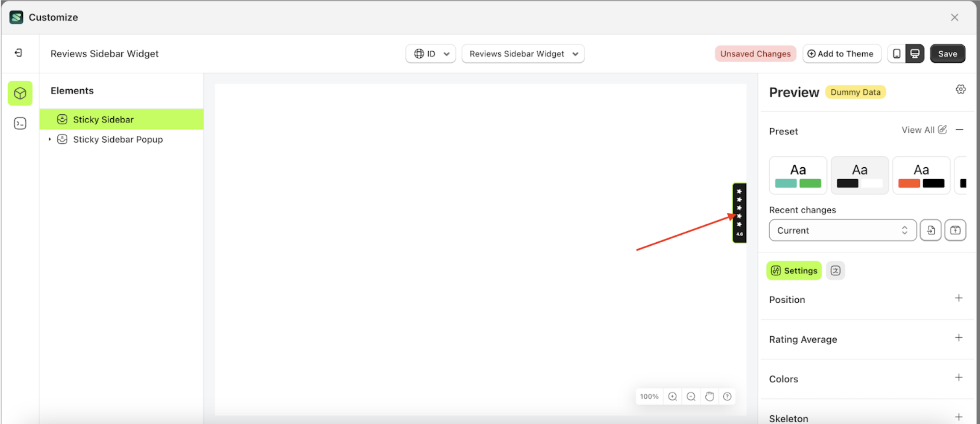This screenshot has width=980, height=424.
Task: Open the Reviews Sidebar Widget selector dropdown
Action: [523, 53]
